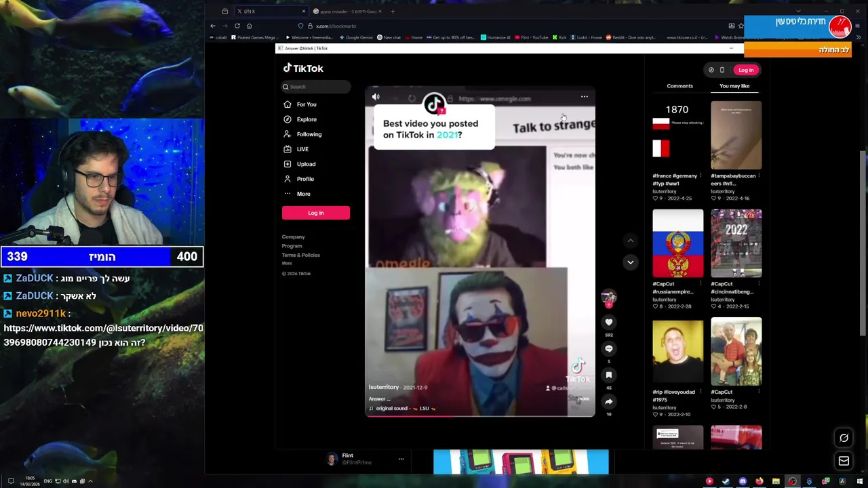868x488 pixels.
Task: Click the round icon left of phone icon
Action: 711,70
